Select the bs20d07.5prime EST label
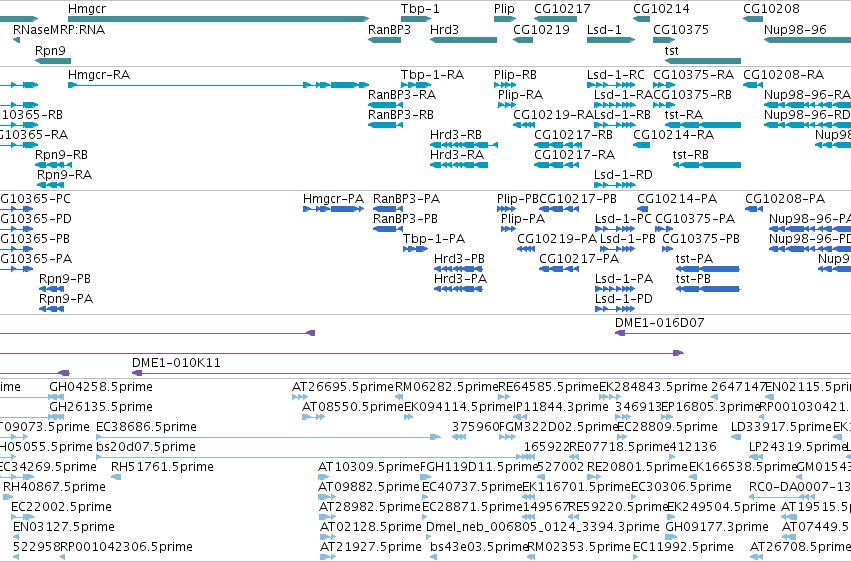 coord(145,447)
